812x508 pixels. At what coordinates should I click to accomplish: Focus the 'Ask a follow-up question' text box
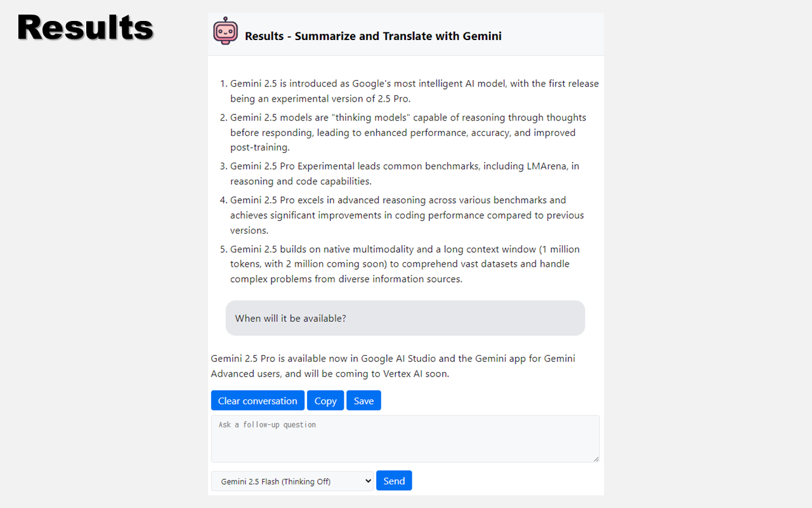[x=405, y=438]
